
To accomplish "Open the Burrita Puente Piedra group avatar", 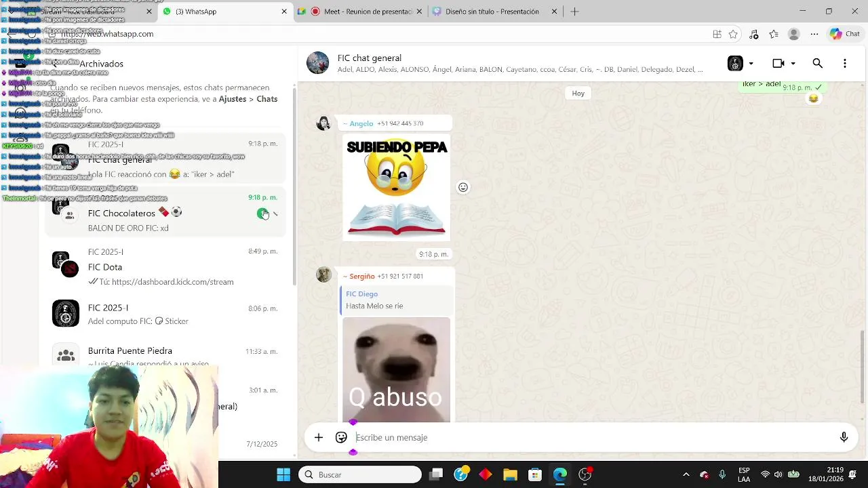I will point(66,354).
